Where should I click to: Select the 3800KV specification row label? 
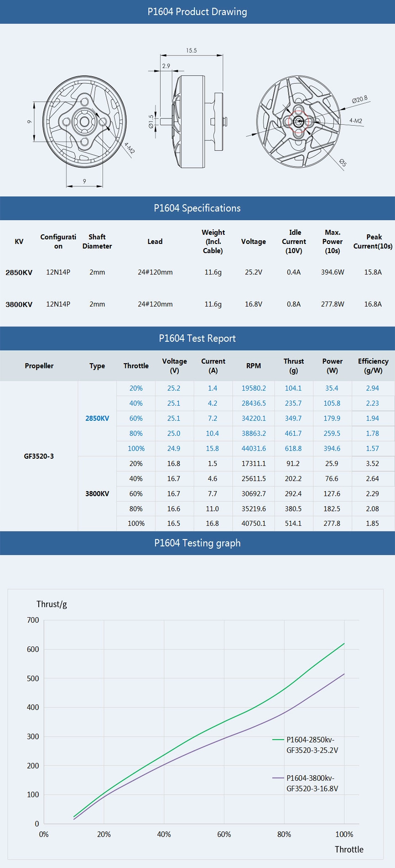[19, 304]
